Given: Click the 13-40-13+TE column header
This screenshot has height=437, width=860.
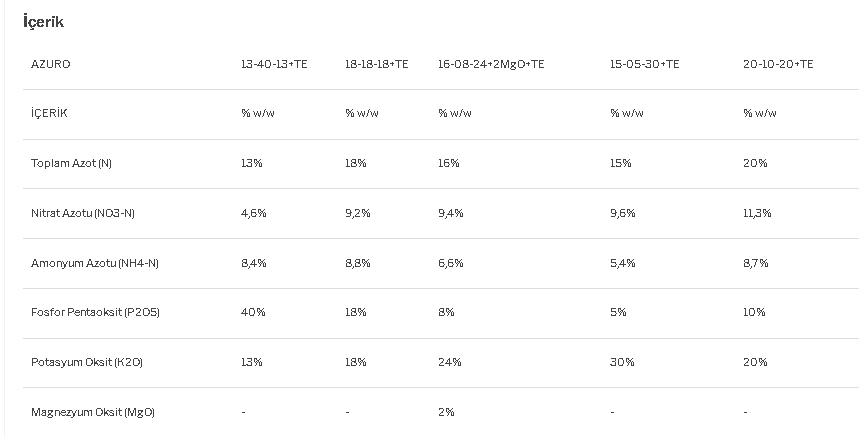Looking at the screenshot, I should click(x=274, y=64).
